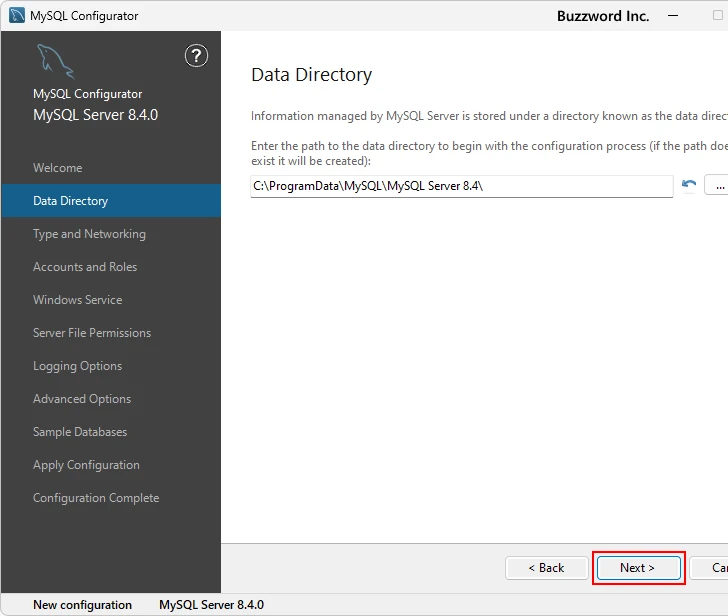This screenshot has height=616, width=728.
Task: Open the Configuration Complete step
Action: (x=96, y=498)
